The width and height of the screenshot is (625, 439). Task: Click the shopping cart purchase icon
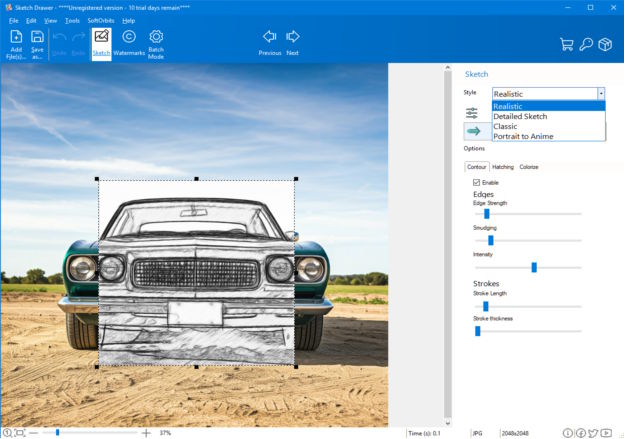[566, 44]
